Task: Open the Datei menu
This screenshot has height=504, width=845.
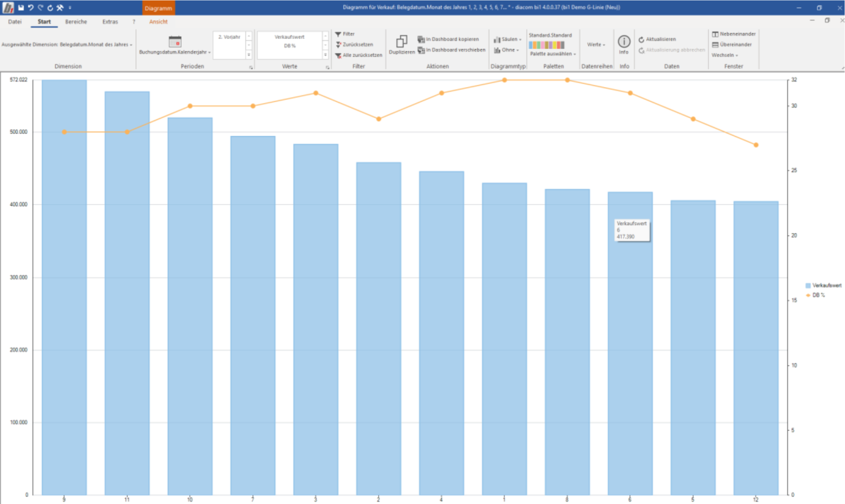Action: (15, 22)
